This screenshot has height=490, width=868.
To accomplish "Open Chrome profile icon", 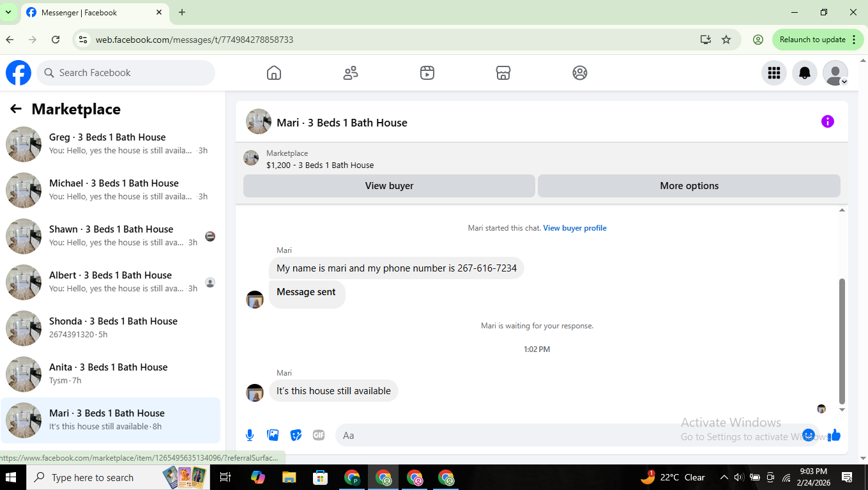I will coord(758,40).
